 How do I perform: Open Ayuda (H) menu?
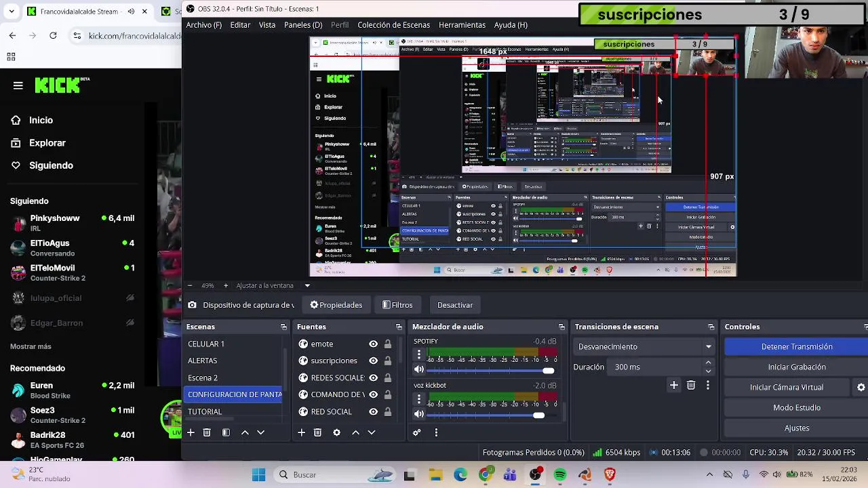click(511, 24)
